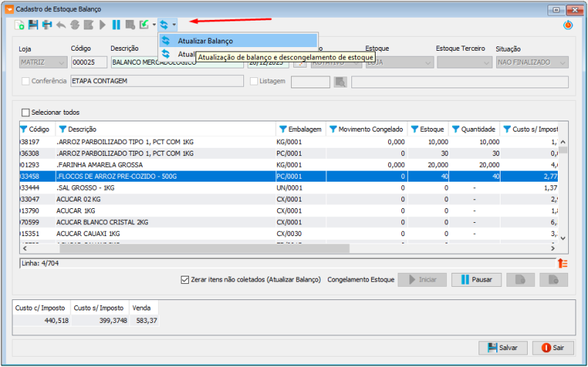588x367 pixels.
Task: Click the highlighted .FLOCOS DE ARROZ PRE-COZIDO row
Action: (289, 177)
